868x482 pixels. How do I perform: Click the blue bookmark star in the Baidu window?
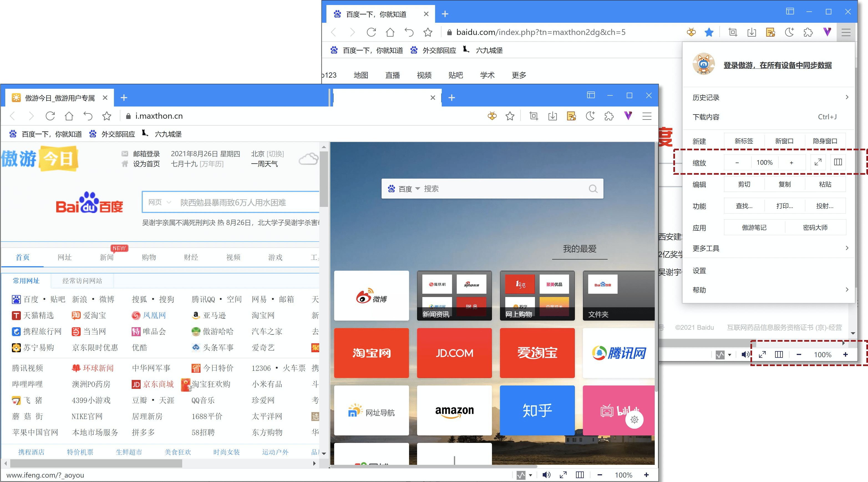[709, 32]
